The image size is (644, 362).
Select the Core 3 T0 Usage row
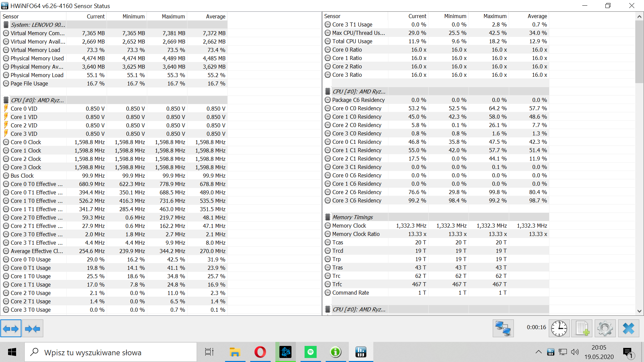click(114, 310)
